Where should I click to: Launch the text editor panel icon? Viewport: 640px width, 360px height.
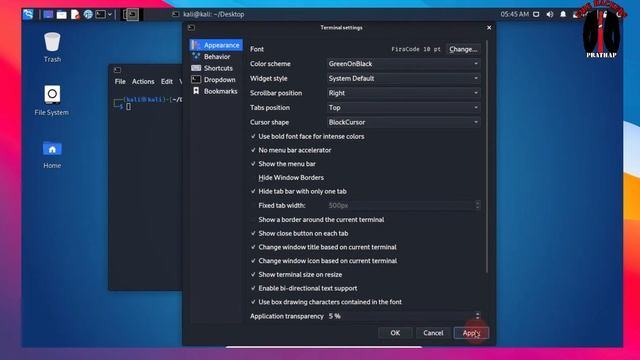pyautogui.click(x=75, y=15)
